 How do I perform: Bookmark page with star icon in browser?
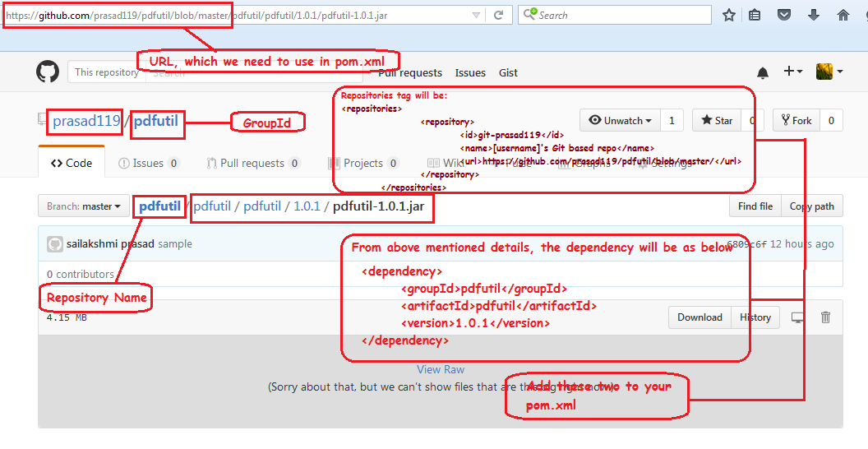pos(729,15)
